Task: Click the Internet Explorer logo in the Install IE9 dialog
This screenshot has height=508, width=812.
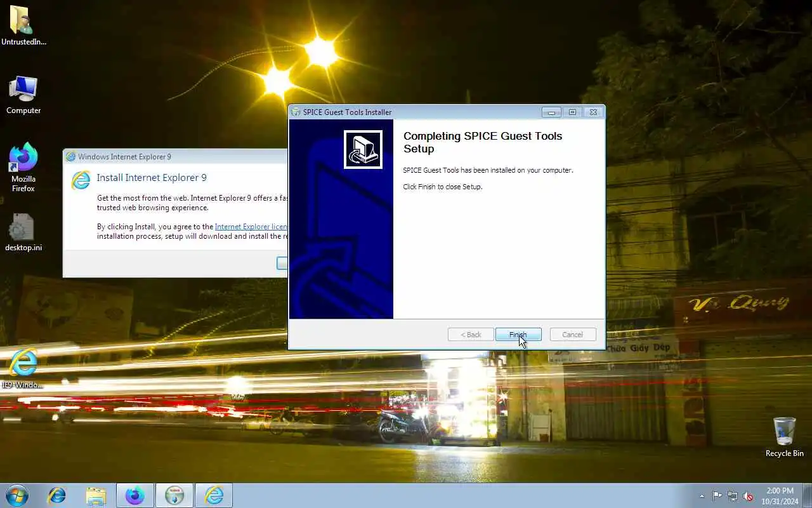Action: [81, 180]
